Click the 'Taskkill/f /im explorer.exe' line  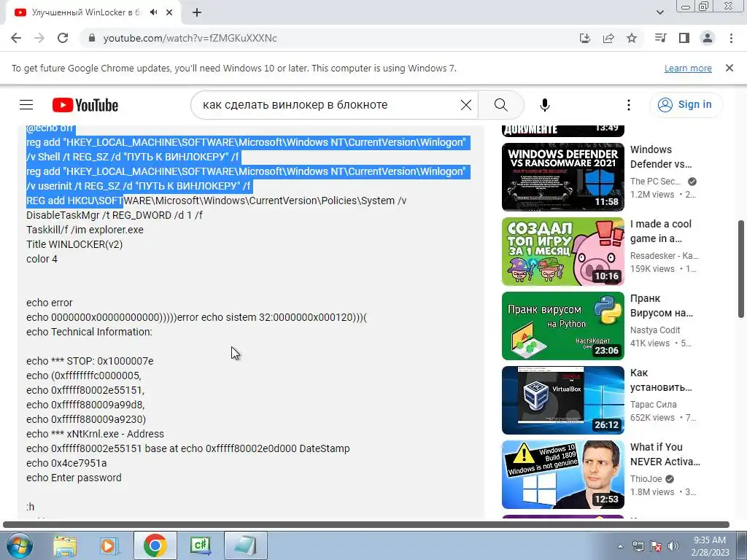coord(85,230)
